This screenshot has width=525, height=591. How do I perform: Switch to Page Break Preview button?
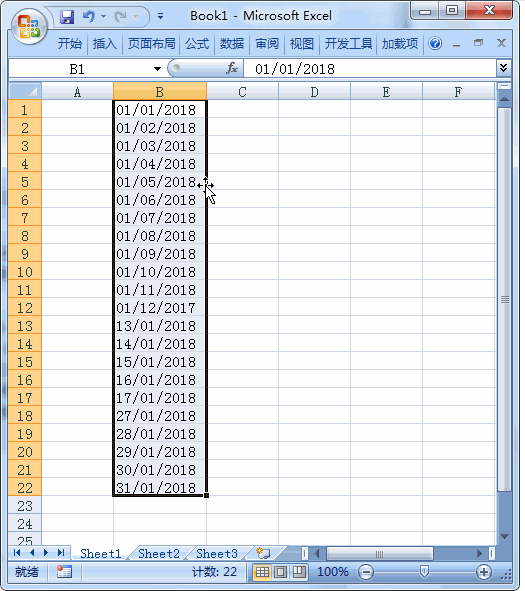pos(299,572)
